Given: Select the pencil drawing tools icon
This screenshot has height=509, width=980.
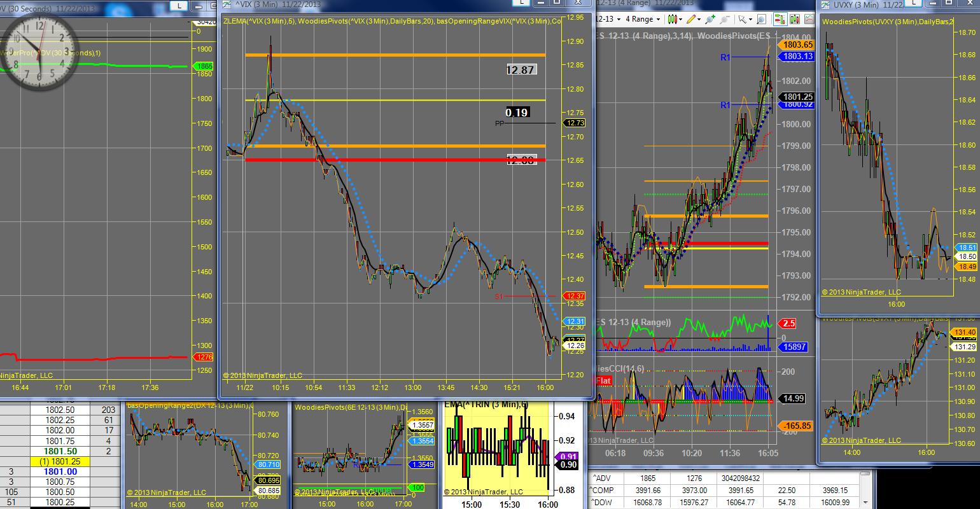Looking at the screenshot, I should pos(691,19).
